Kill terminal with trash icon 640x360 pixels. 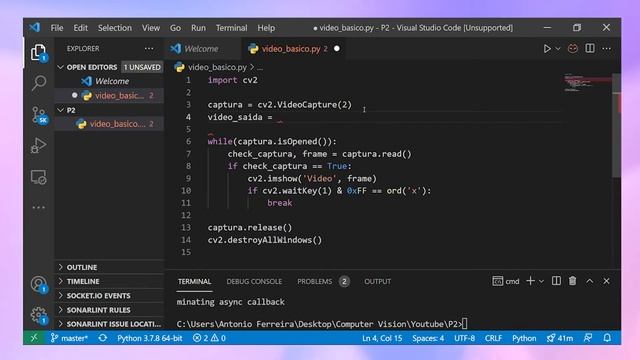(573, 281)
